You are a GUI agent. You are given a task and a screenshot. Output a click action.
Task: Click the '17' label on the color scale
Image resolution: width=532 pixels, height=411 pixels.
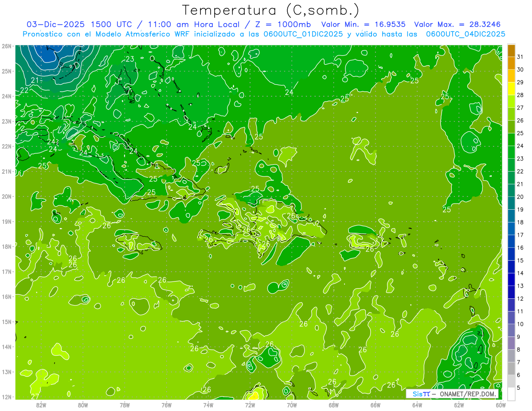520,235
